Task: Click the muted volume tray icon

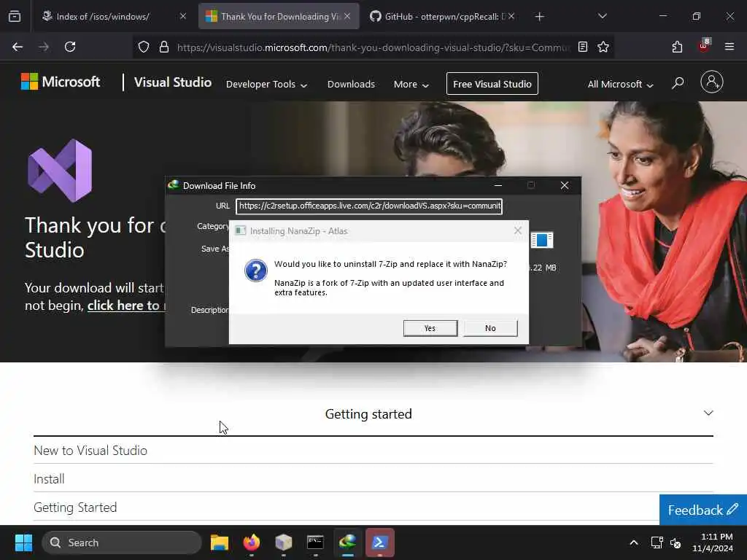Action: (676, 542)
